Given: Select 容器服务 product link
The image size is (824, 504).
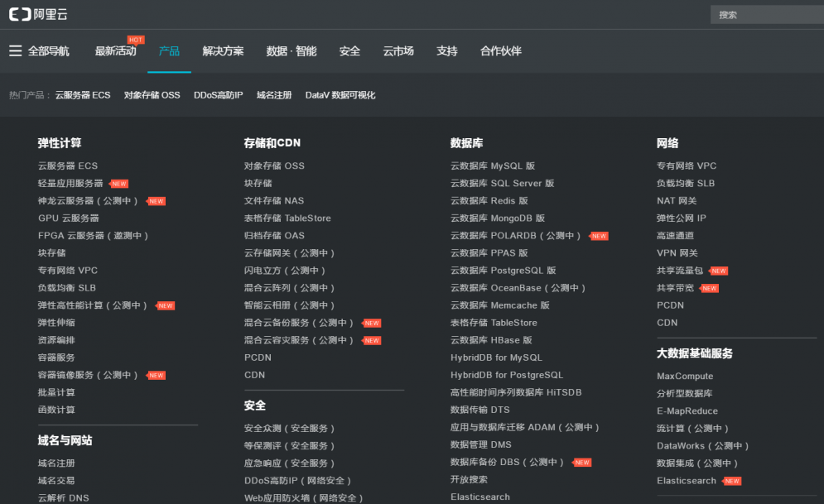Looking at the screenshot, I should pos(56,358).
